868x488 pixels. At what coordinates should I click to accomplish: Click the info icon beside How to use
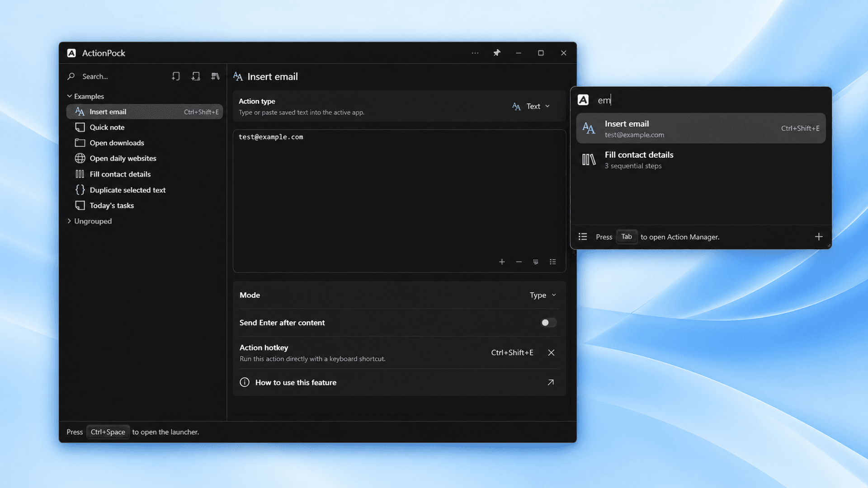[245, 382]
